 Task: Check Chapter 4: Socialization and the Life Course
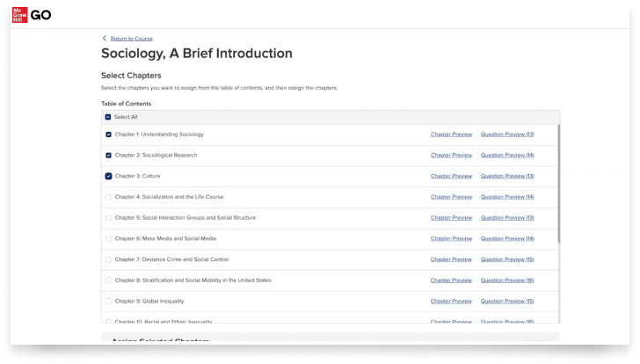click(x=109, y=197)
